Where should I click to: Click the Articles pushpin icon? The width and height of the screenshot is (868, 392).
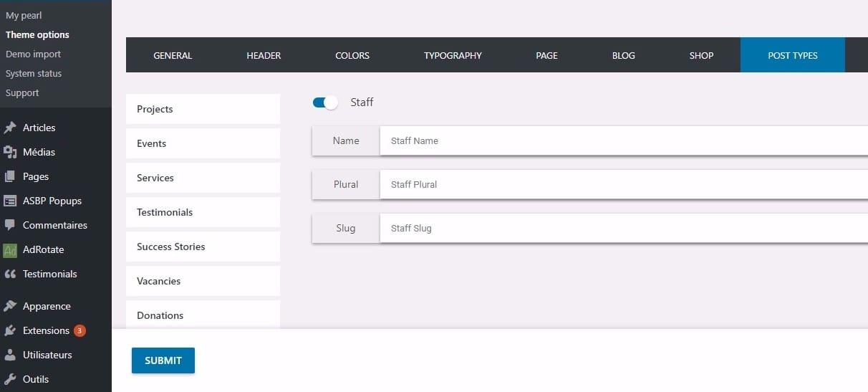[x=10, y=128]
